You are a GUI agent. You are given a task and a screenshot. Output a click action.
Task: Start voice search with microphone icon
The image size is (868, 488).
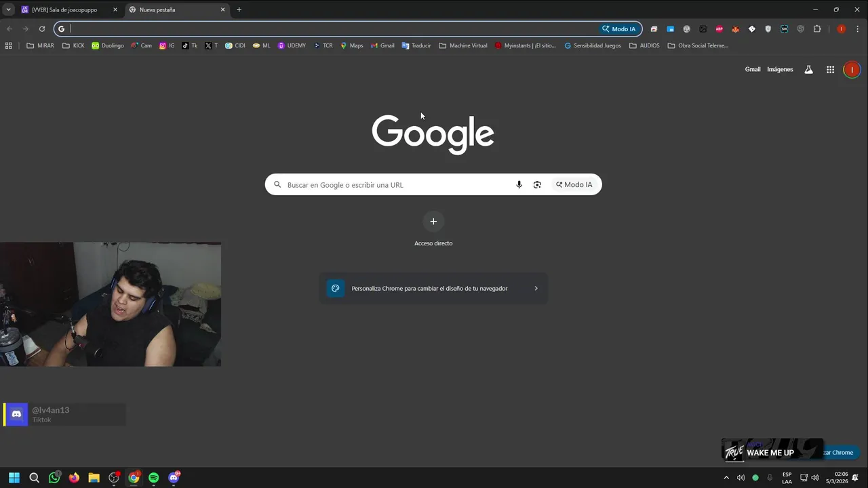(519, 184)
